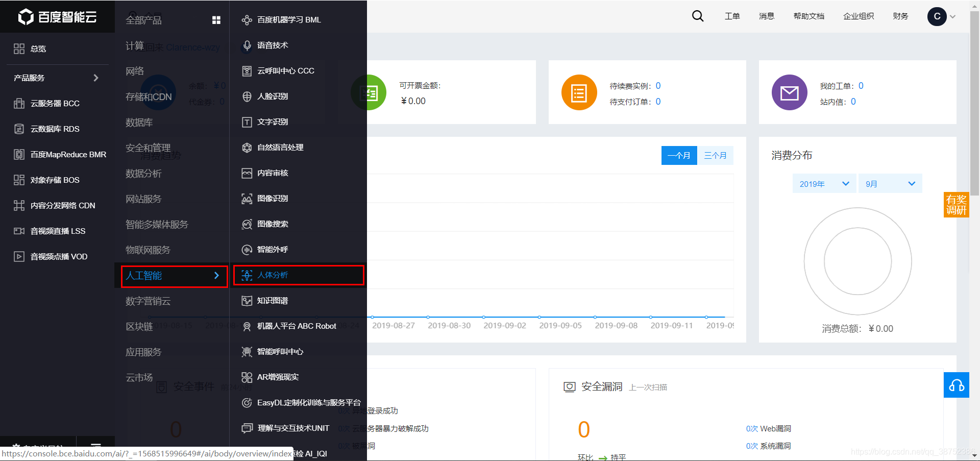
Task: Select 应用服务 category
Action: point(143,352)
